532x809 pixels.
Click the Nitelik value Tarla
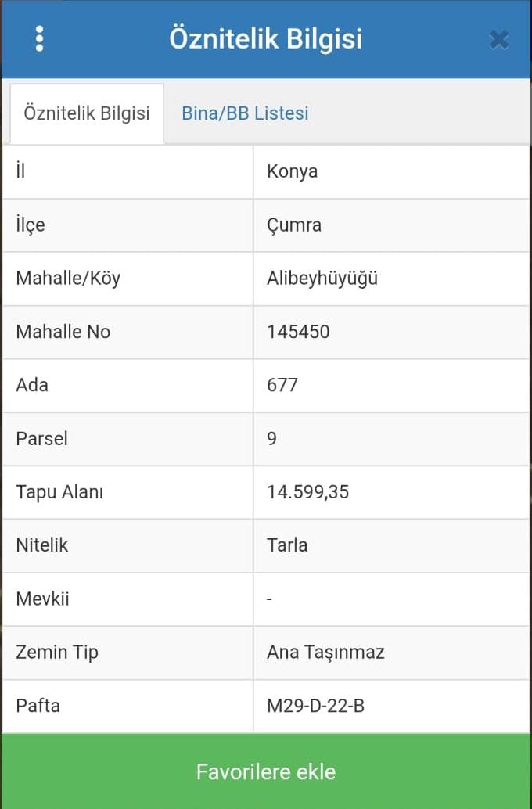coord(287,545)
